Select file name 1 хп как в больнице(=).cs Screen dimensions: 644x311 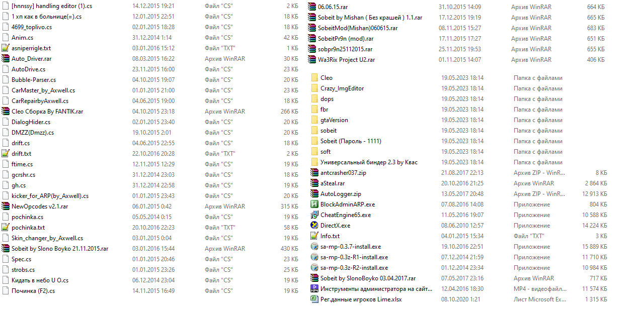(x=46, y=17)
